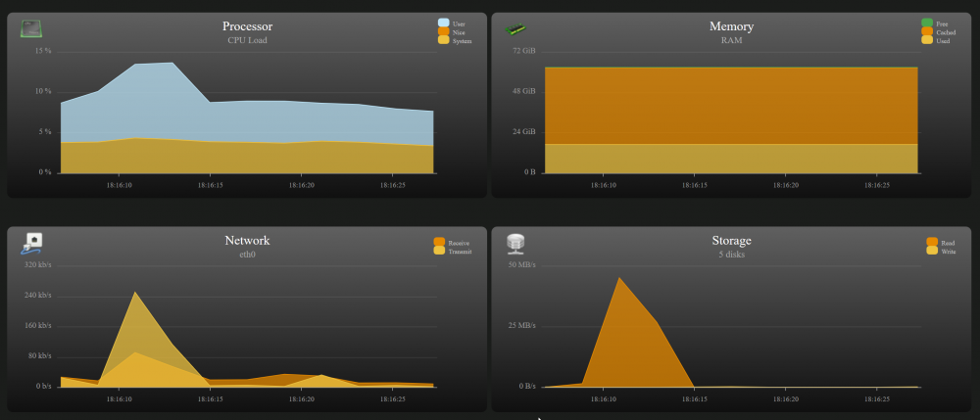The image size is (980, 420).
Task: Click the Memory RAM stick icon
Action: (515, 28)
